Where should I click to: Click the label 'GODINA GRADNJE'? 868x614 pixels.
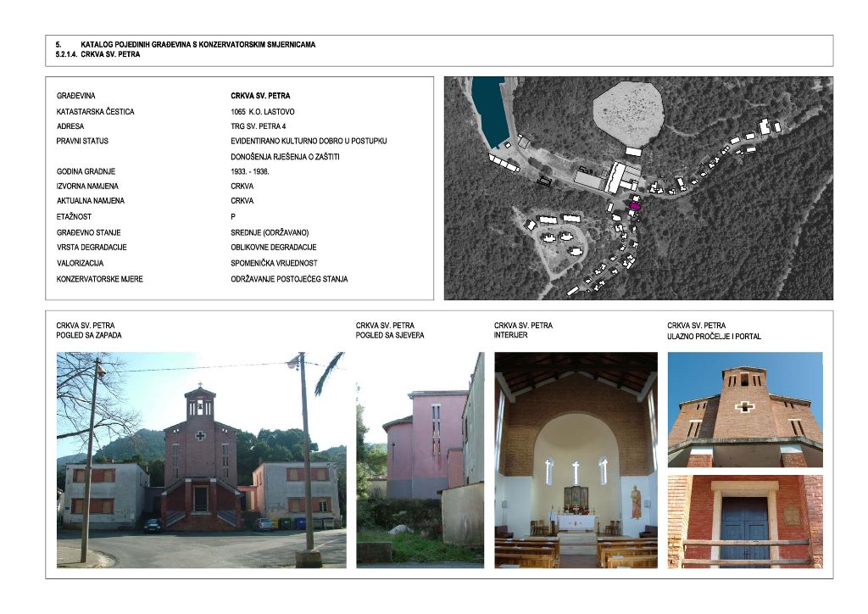click(86, 171)
